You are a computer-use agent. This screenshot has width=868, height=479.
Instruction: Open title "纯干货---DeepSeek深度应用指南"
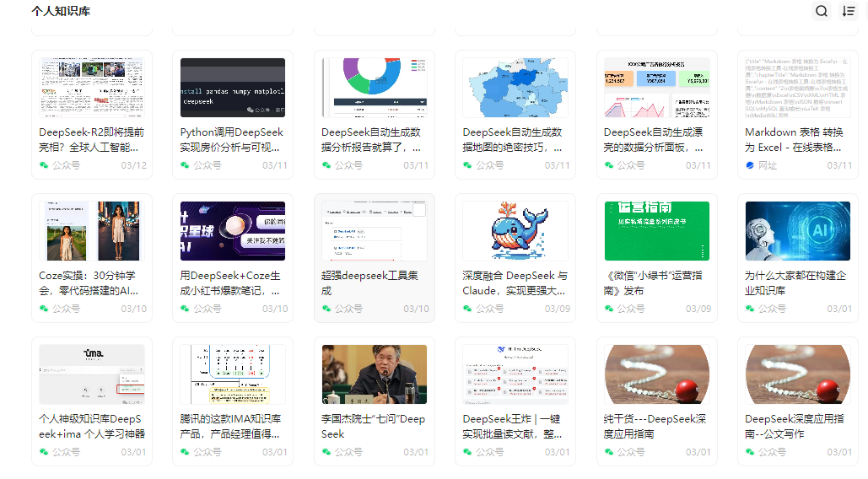coord(655,427)
